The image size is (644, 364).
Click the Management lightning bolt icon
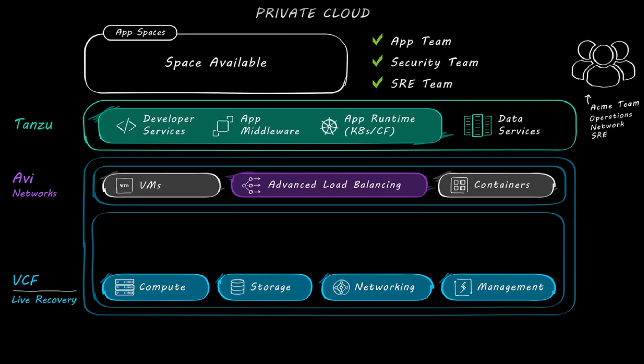[x=463, y=287]
